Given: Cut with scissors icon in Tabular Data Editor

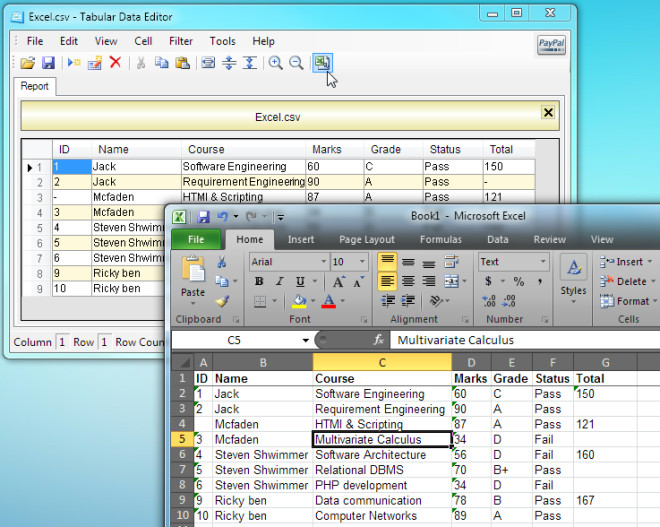Looking at the screenshot, I should pos(141,63).
